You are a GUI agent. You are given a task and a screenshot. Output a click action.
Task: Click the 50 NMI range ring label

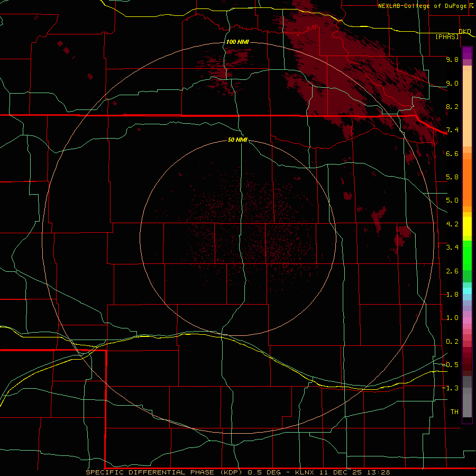(x=237, y=140)
